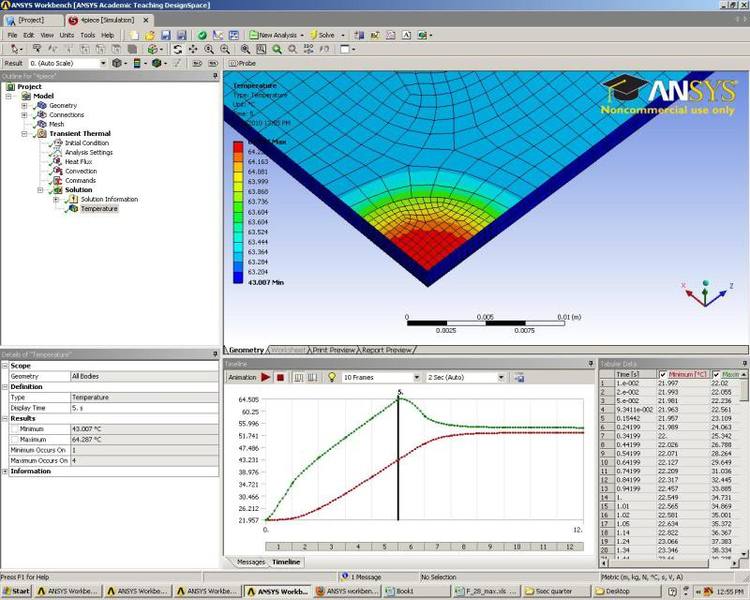Click the 5 s marker line on graph
Image resolution: width=750 pixels, height=600 pixels.
(398, 459)
